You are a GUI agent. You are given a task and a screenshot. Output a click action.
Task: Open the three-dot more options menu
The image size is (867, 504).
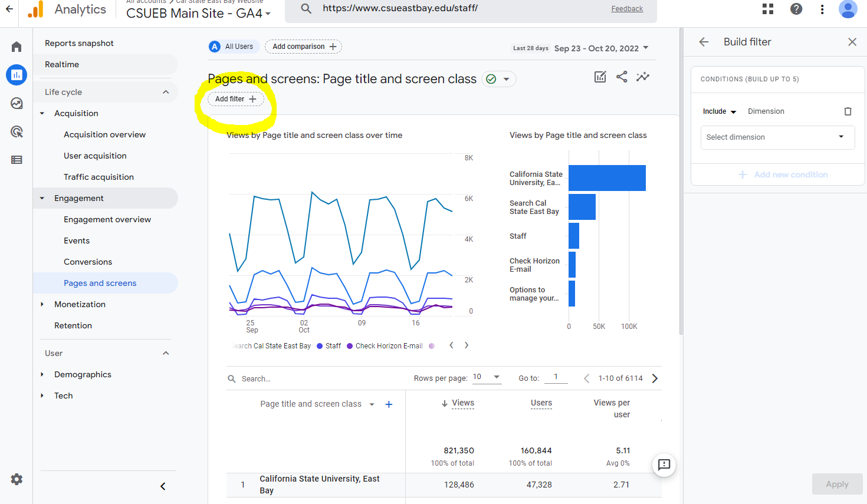[822, 9]
